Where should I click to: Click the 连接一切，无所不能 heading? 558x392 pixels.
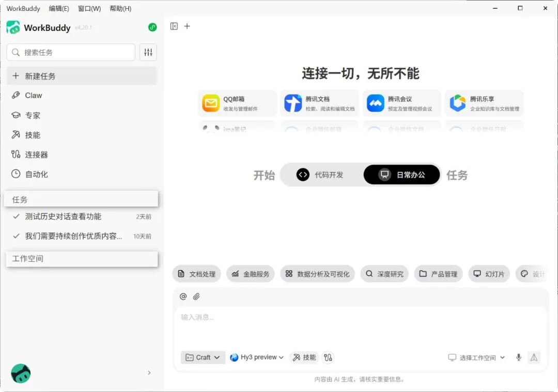tap(361, 74)
